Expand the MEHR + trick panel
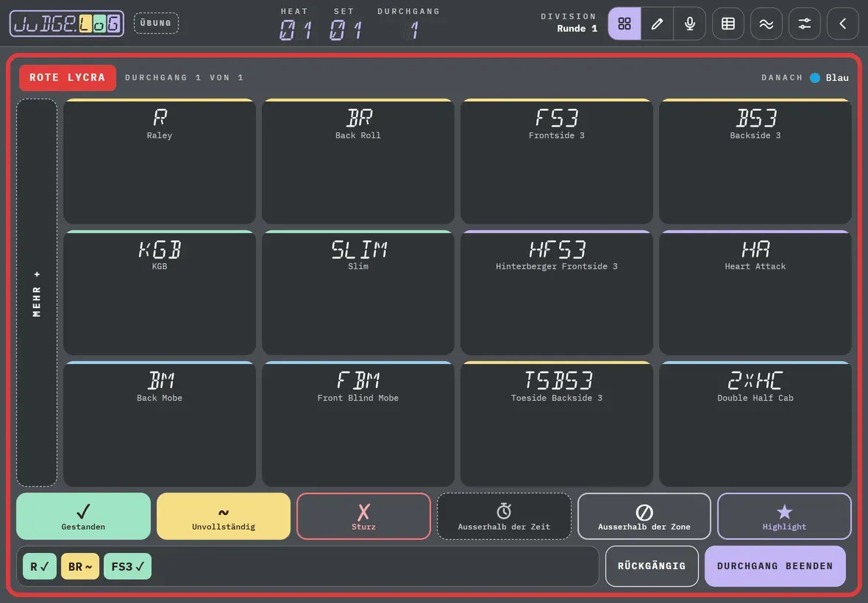This screenshot has width=868, height=603. (x=37, y=293)
